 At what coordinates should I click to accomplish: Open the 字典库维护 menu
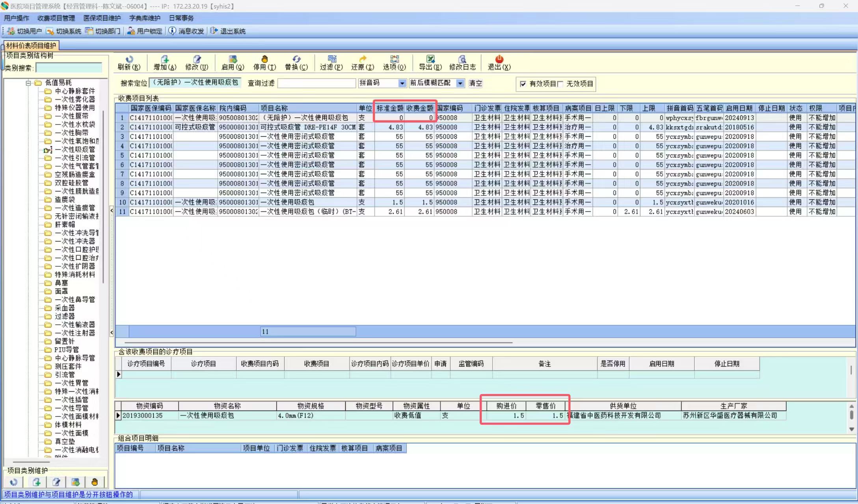(145, 18)
